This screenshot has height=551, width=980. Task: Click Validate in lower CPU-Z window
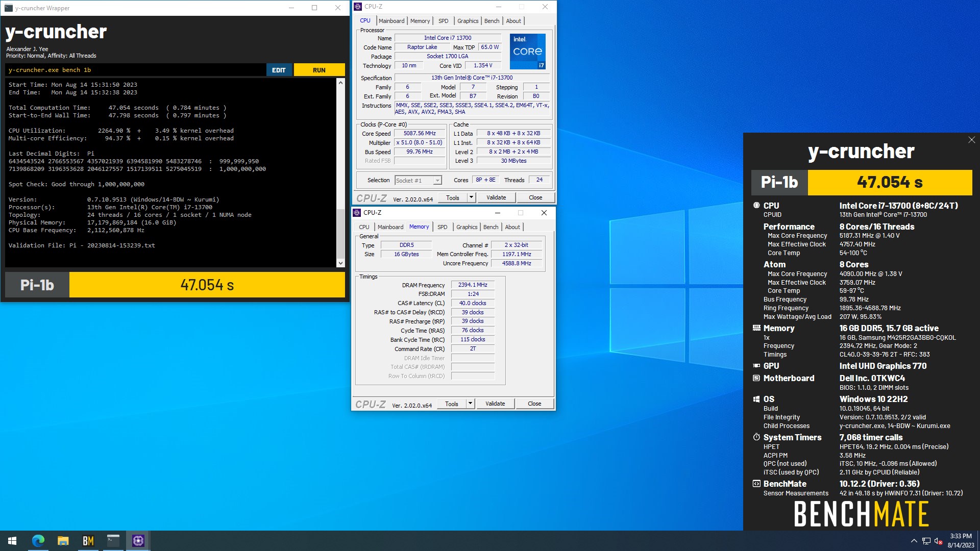click(495, 404)
